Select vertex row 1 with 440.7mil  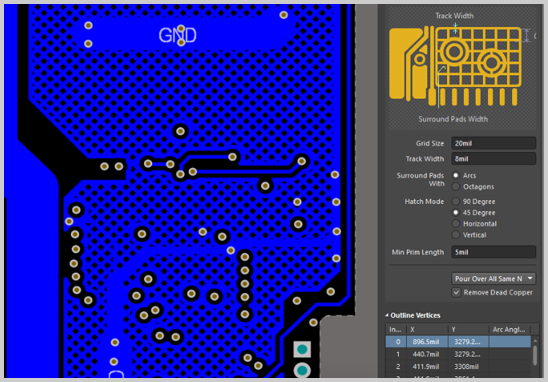(458, 354)
